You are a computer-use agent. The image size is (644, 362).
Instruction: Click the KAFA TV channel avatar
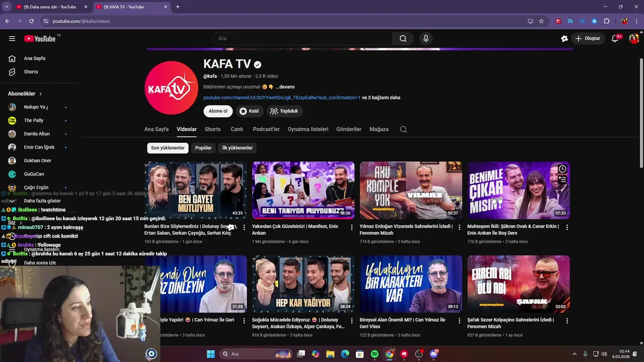tap(171, 88)
